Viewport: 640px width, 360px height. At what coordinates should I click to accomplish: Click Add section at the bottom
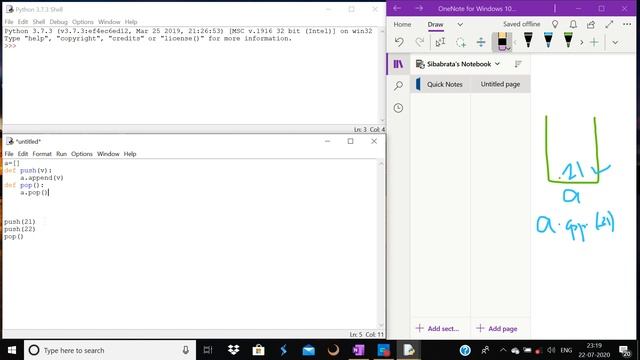point(437,329)
